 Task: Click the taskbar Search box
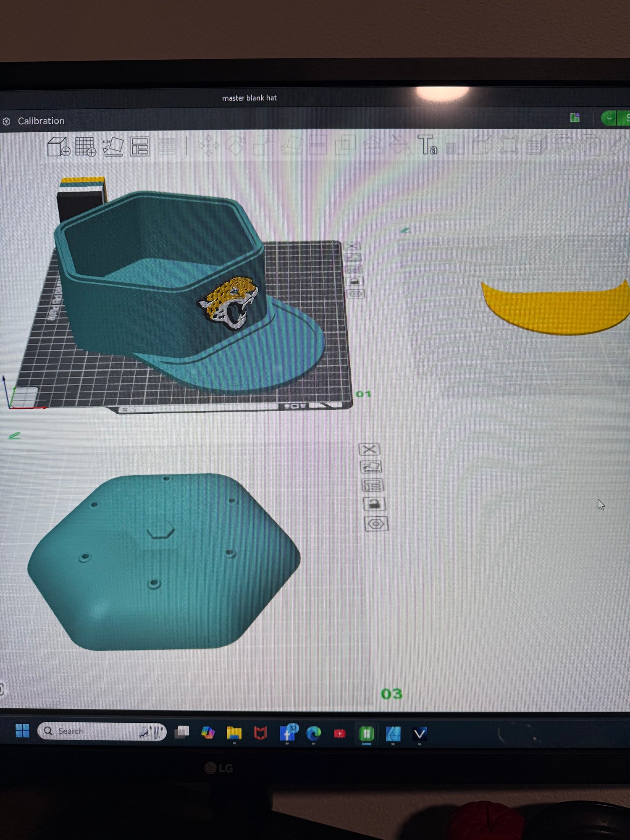(102, 731)
